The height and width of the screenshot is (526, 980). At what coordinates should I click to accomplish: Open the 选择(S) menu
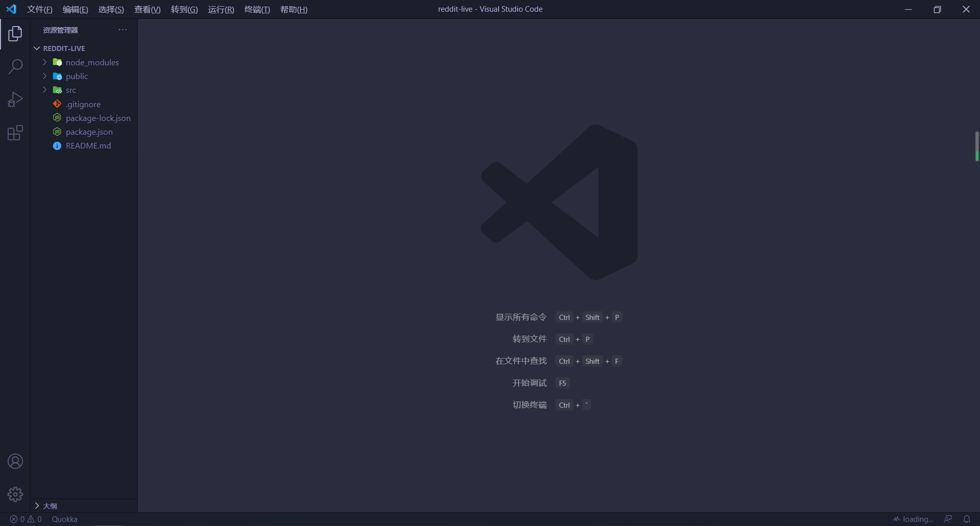[111, 10]
